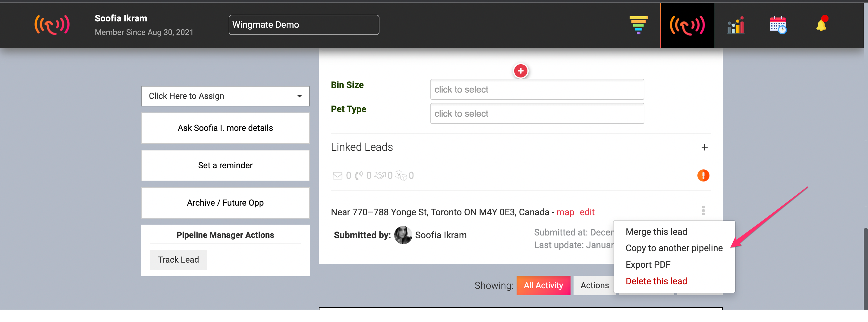
Task: Select the All Activity filter tab
Action: point(543,286)
